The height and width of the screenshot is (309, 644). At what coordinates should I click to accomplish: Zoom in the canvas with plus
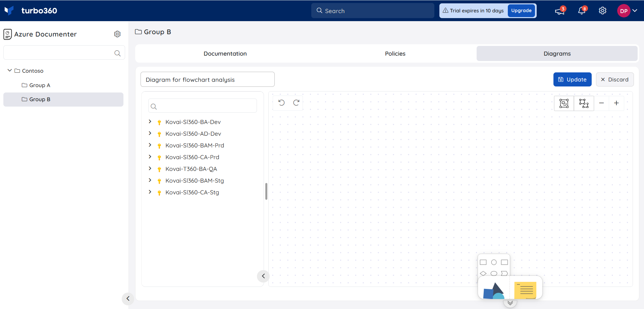616,103
